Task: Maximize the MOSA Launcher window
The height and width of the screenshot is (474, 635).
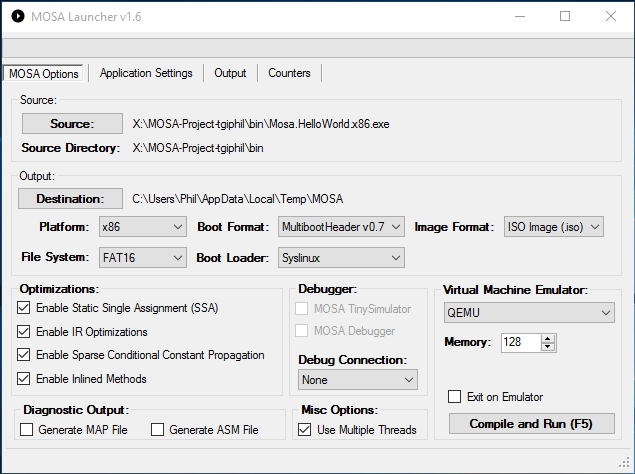Action: point(565,17)
